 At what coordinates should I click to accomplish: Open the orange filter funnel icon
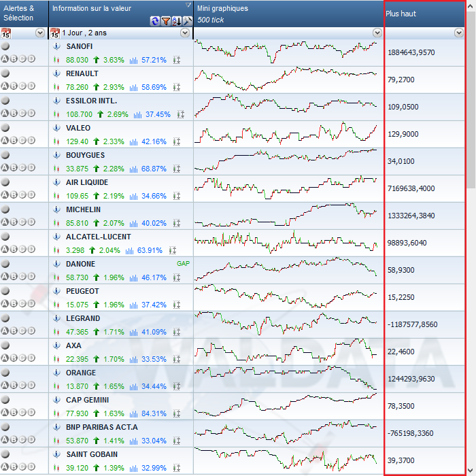coord(166,21)
